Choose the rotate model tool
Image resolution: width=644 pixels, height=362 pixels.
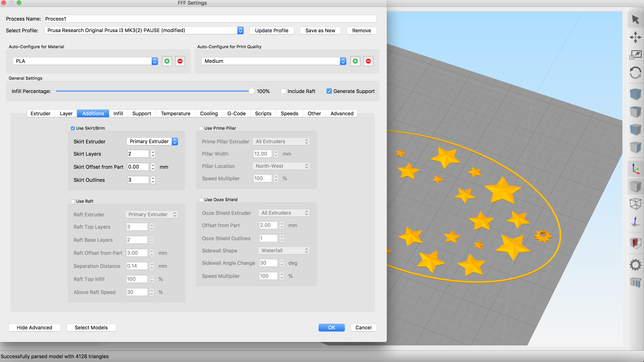[x=635, y=73]
